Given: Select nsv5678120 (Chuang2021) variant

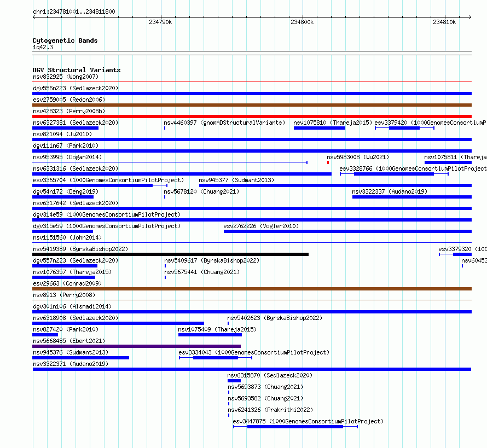Looking at the screenshot, I should tap(165, 197).
